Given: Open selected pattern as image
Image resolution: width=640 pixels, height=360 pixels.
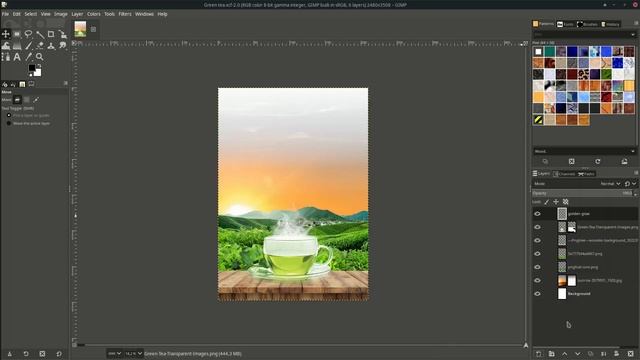Looking at the screenshot, I should [624, 162].
